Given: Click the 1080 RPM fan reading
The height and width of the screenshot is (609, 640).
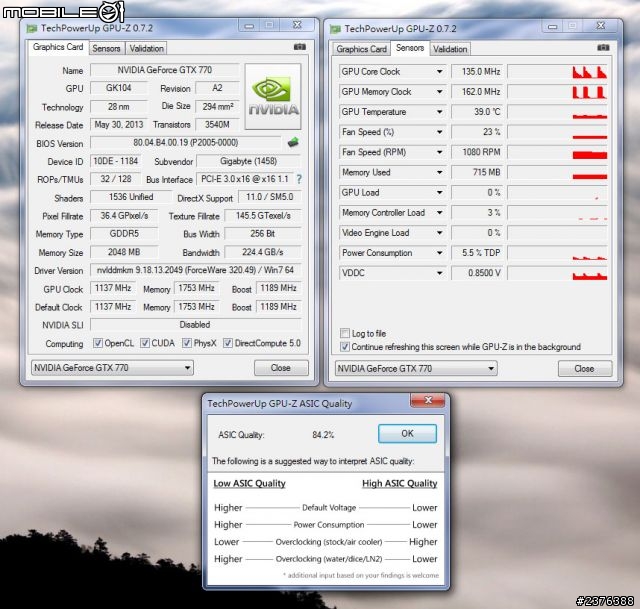Looking at the screenshot, I should 477,152.
